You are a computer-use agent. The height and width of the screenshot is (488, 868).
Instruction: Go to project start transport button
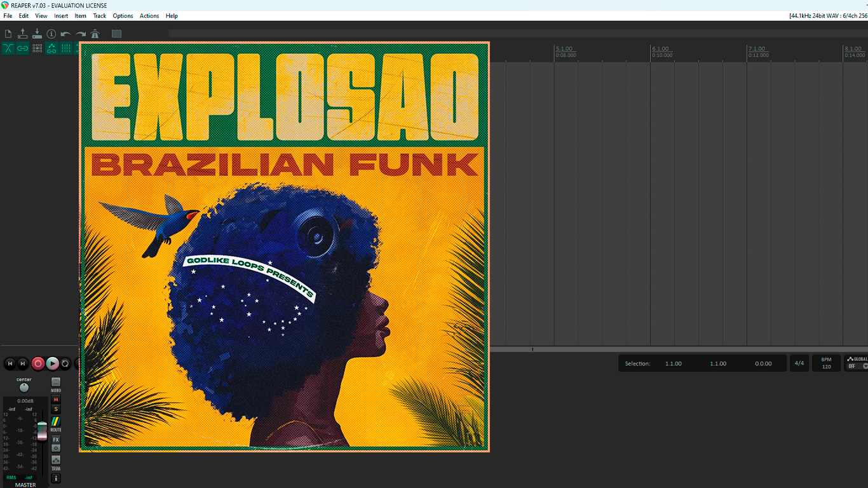point(10,363)
